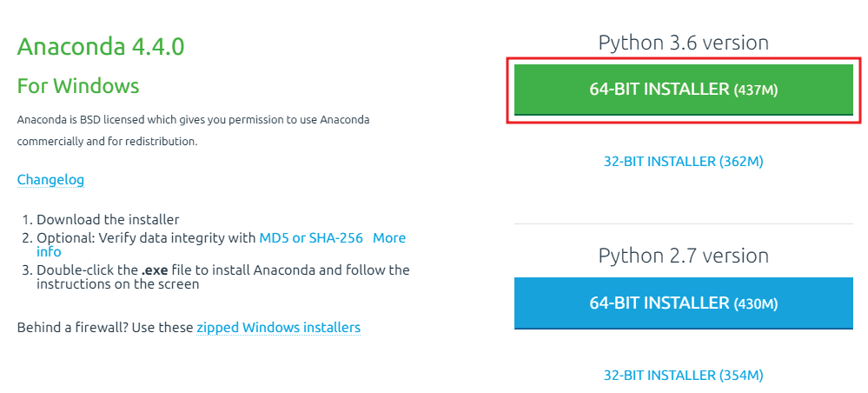Open the zipped Windows installers link
868x393 pixels.
coord(278,328)
